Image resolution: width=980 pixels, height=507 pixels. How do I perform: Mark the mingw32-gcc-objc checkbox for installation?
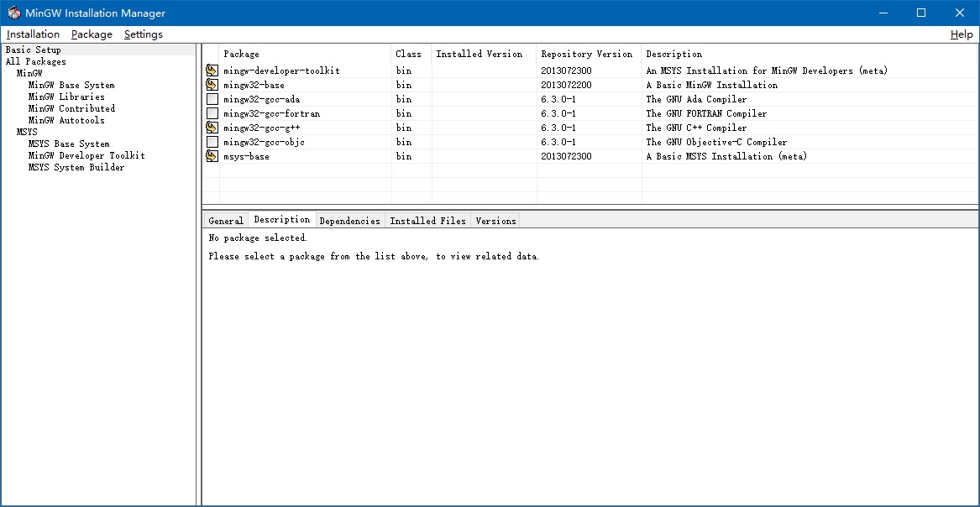[212, 142]
